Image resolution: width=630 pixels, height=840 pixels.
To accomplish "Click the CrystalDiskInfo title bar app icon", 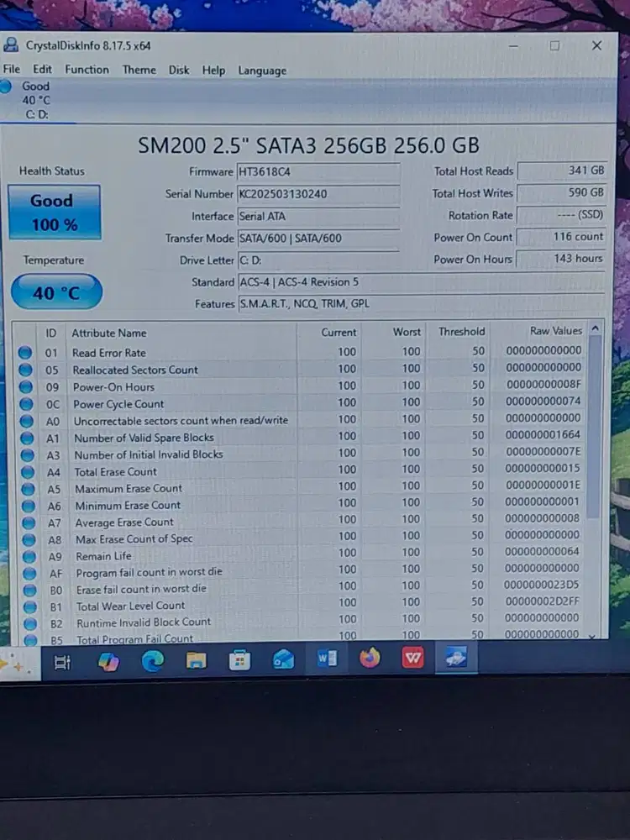I will point(11,45).
